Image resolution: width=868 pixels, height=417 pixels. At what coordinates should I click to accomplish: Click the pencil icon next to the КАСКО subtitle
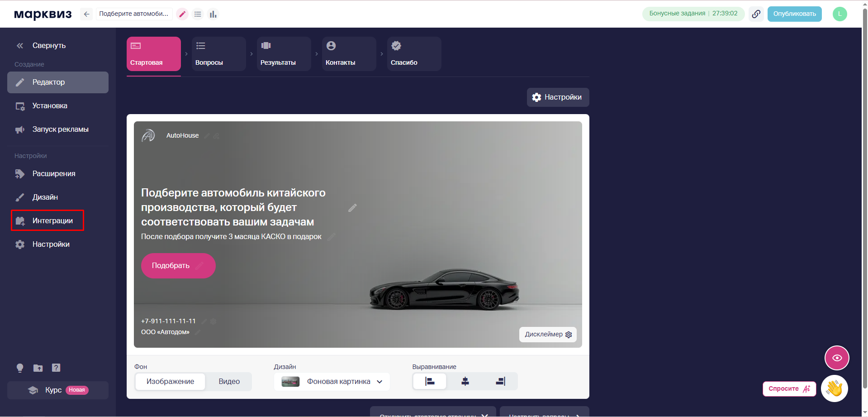pyautogui.click(x=332, y=237)
